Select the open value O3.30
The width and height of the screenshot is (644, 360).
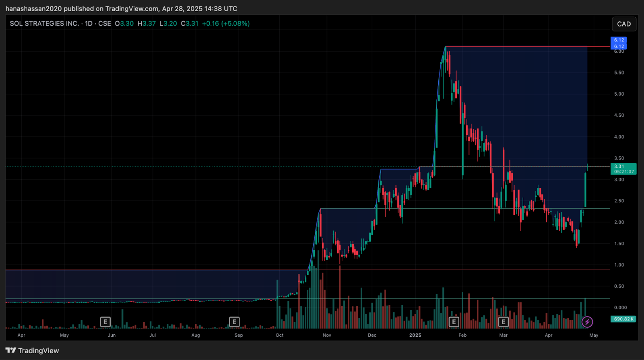point(124,23)
